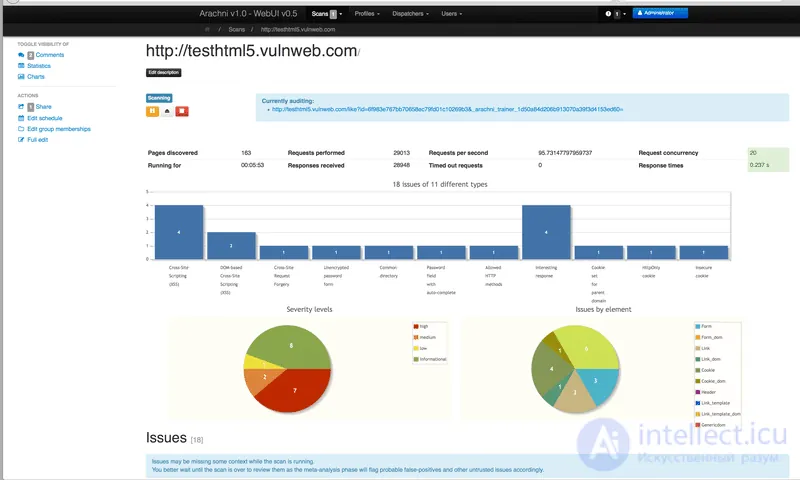Click the Share arrow icon in sidebar
800x480 pixels.
(21, 107)
